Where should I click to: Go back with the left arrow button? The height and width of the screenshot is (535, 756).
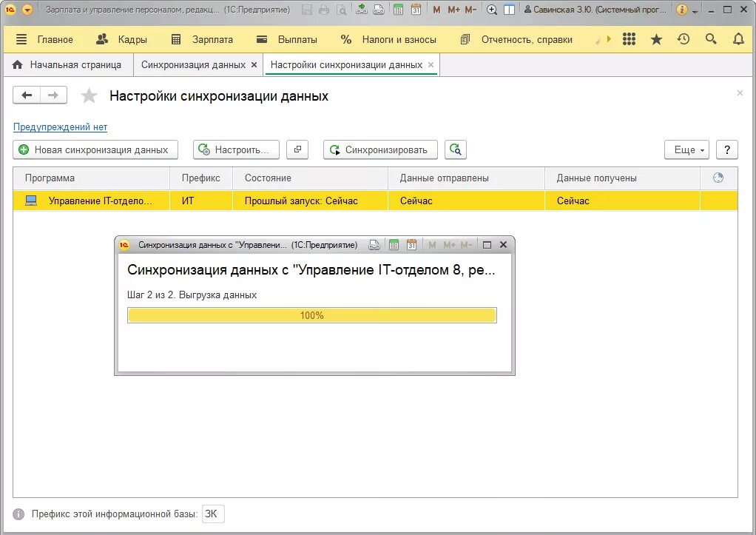tap(27, 95)
